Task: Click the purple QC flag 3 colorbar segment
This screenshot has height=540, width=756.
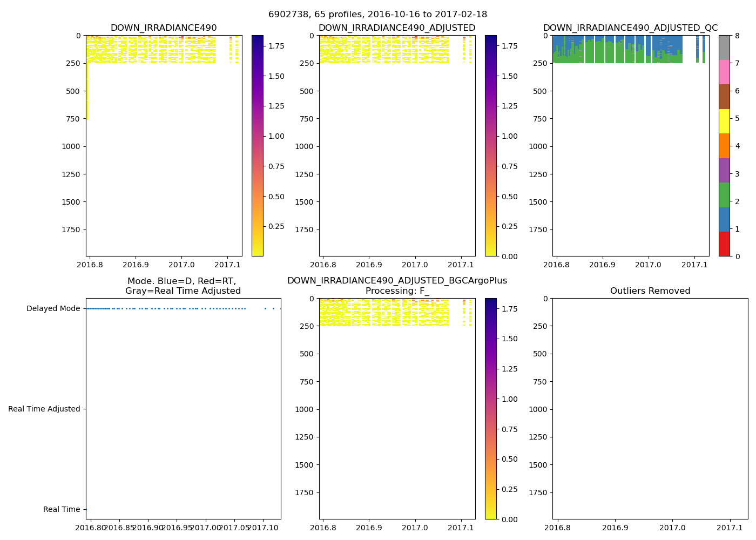Action: (724, 170)
